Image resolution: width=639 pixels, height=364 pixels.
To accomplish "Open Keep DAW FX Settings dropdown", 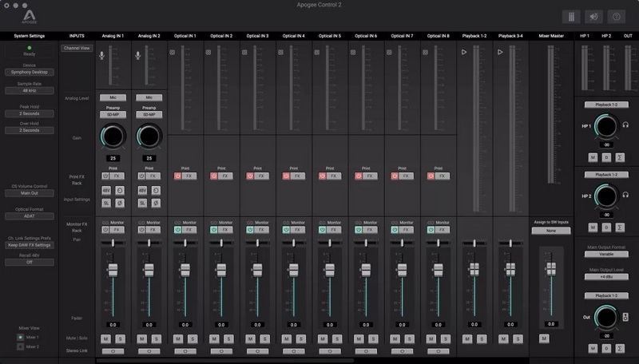I will click(x=30, y=245).
